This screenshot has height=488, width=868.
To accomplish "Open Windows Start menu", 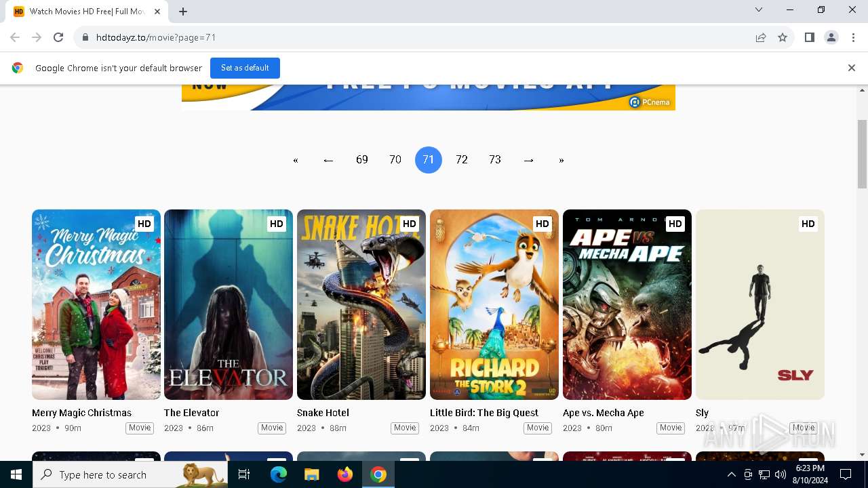I will pos(16,474).
